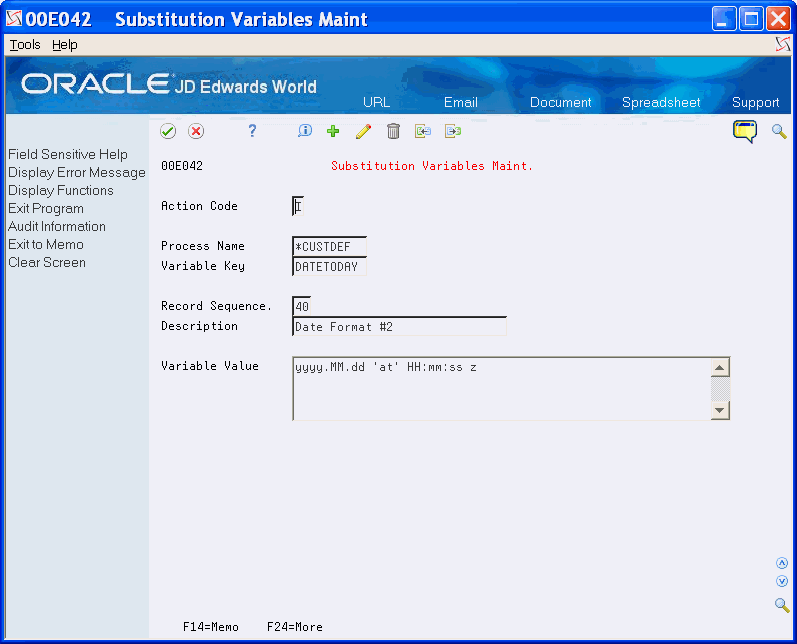Viewport: 797px width, 644px height.
Task: Click the Variable Value scrollbar track
Action: pyautogui.click(x=720, y=388)
